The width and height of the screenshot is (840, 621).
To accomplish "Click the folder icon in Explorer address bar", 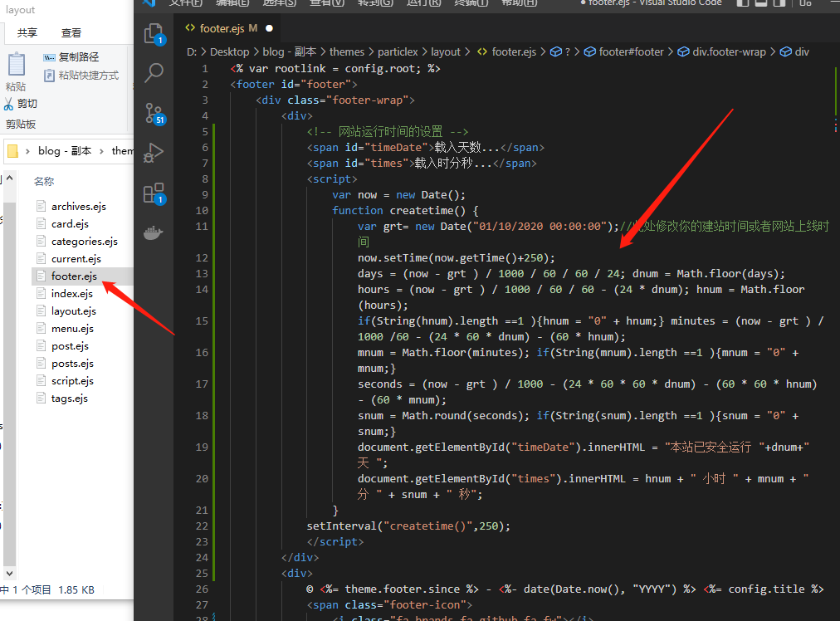I will (x=12, y=151).
